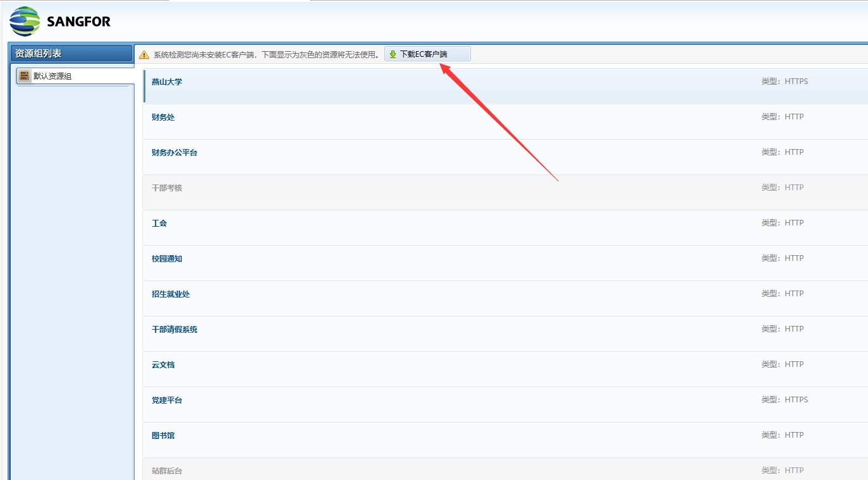The image size is (868, 480).
Task: Click the Sangfor globe logo
Action: point(25,21)
